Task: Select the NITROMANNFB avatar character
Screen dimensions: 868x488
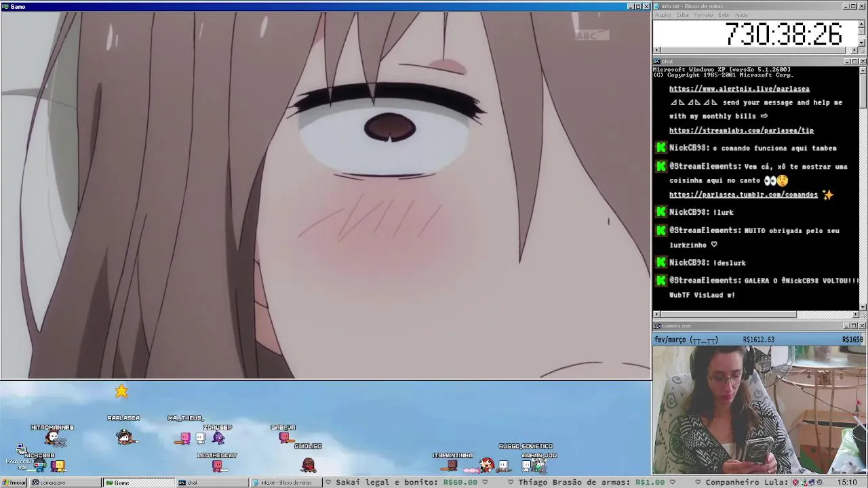Action: pyautogui.click(x=54, y=439)
